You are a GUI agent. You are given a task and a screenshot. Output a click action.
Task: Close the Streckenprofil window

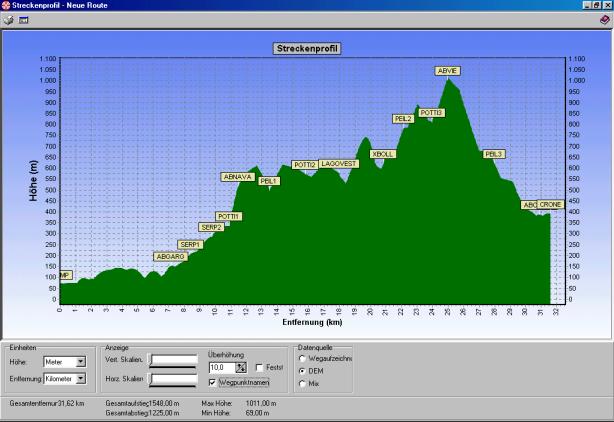tap(608, 5)
